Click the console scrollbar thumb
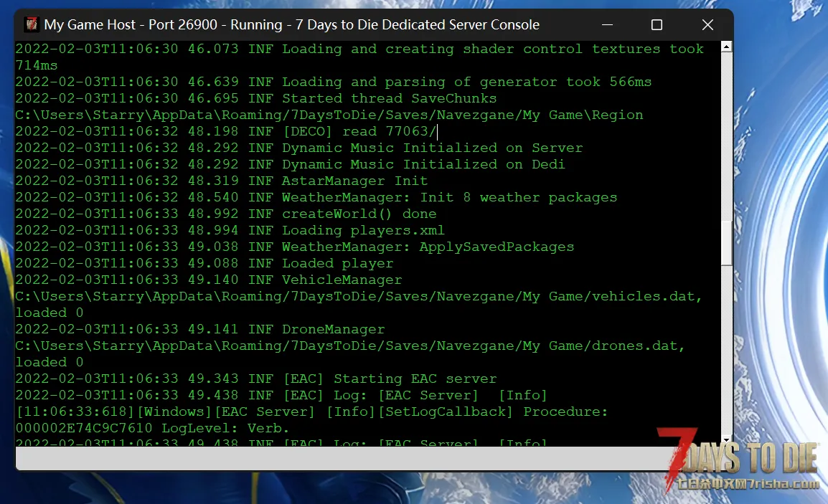This screenshot has width=828, height=504. 727,244
